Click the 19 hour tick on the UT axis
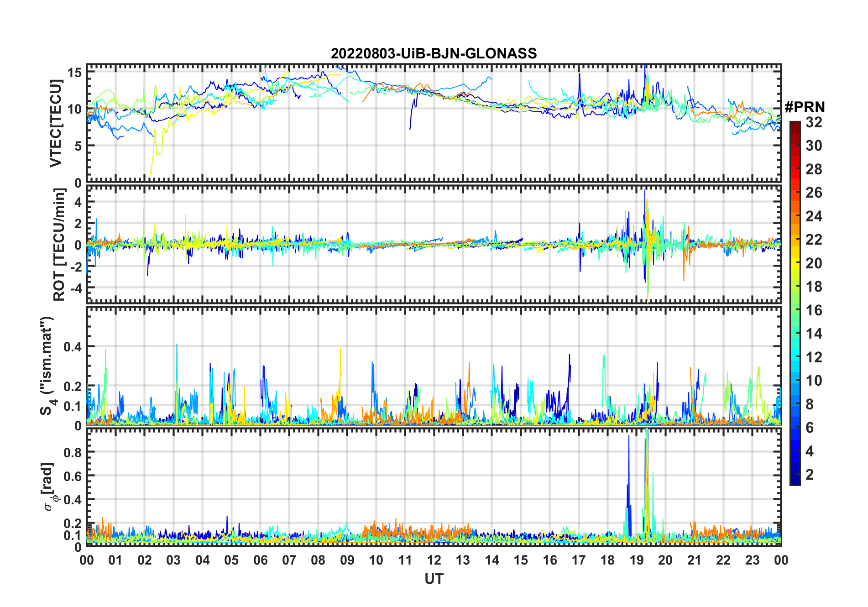 pyautogui.click(x=636, y=560)
